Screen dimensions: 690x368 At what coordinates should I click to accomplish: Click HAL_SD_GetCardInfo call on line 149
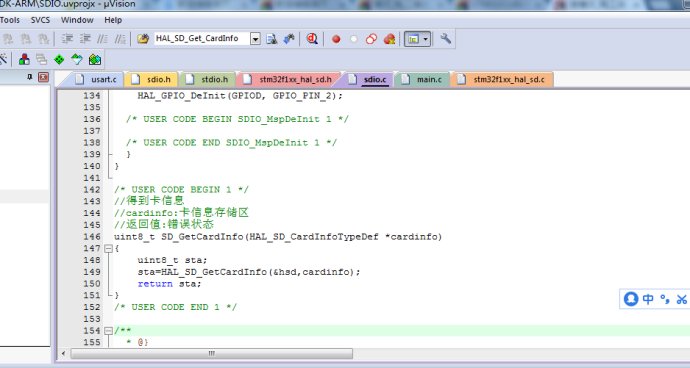coord(214,272)
